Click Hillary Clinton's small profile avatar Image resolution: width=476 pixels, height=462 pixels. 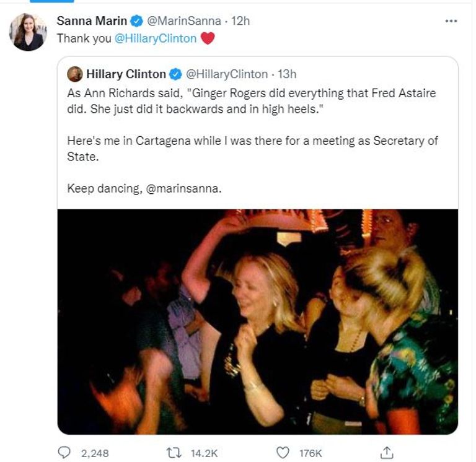click(x=75, y=74)
